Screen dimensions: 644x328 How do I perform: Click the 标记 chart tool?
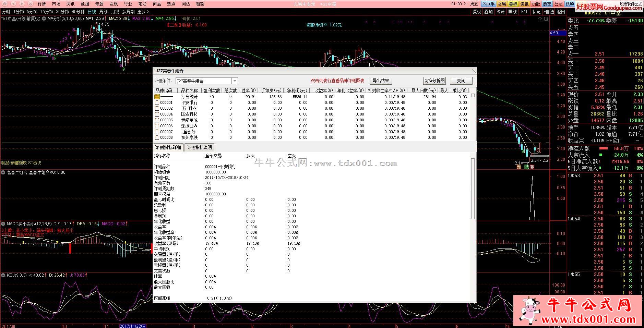click(536, 12)
